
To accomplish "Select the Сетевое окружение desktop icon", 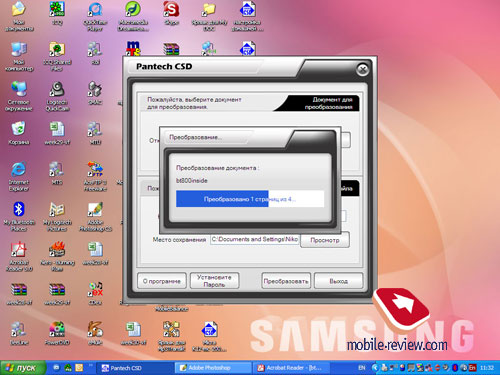I will 19,96.
